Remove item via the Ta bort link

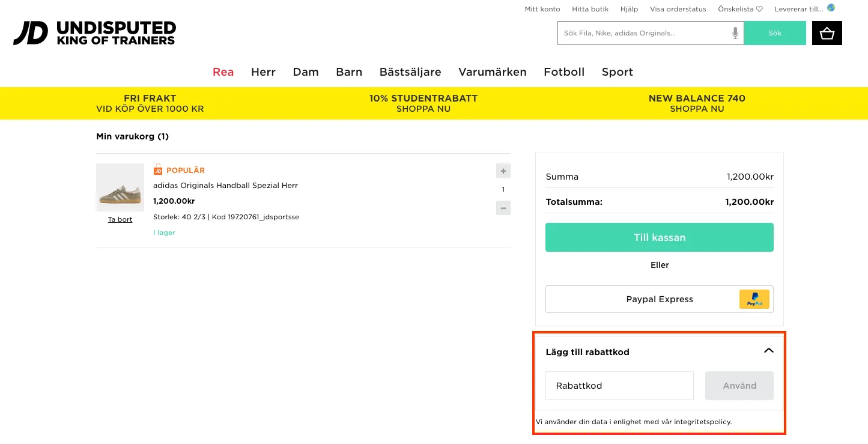[x=120, y=219]
